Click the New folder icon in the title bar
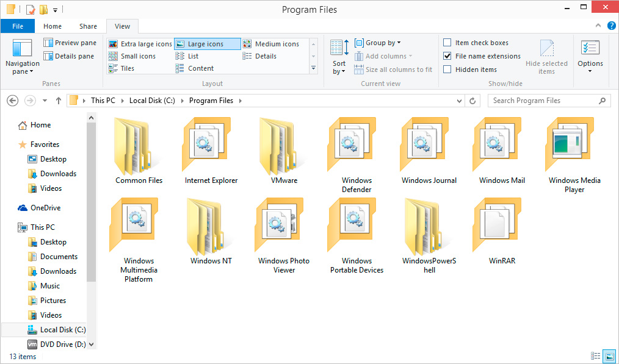Image resolution: width=619 pixels, height=364 pixels. pos(43,10)
